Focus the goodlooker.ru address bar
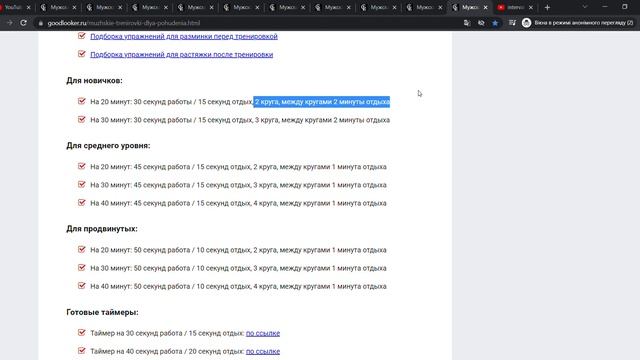This screenshot has width=640, height=360. 245,23
